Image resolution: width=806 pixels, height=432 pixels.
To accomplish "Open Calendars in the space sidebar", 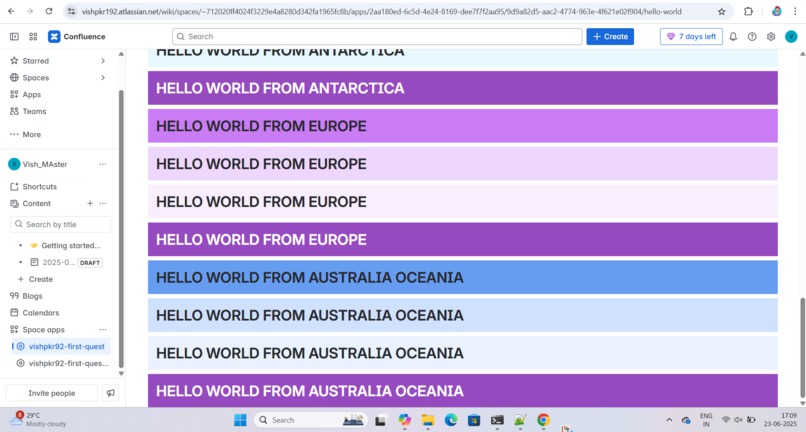I will pyautogui.click(x=41, y=313).
